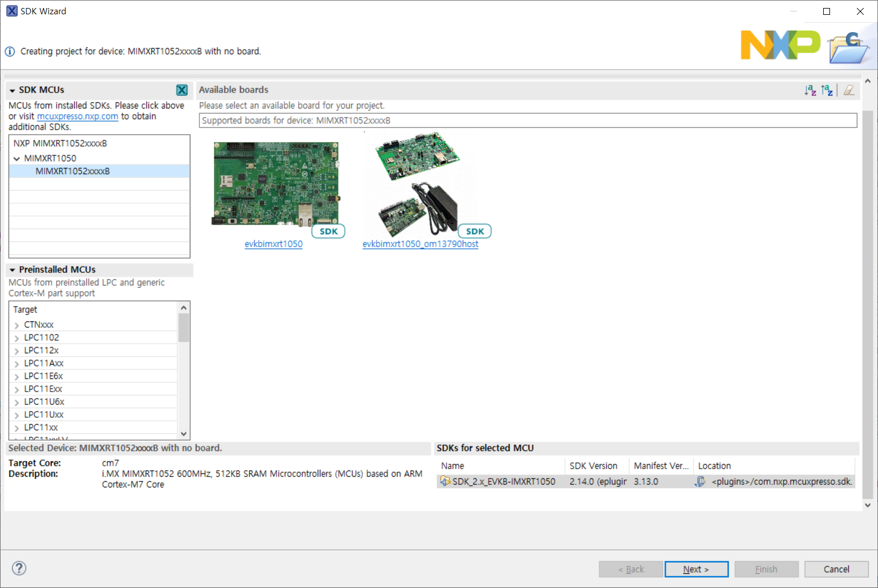Open the mcuxpresso.nxp.com link

77,116
